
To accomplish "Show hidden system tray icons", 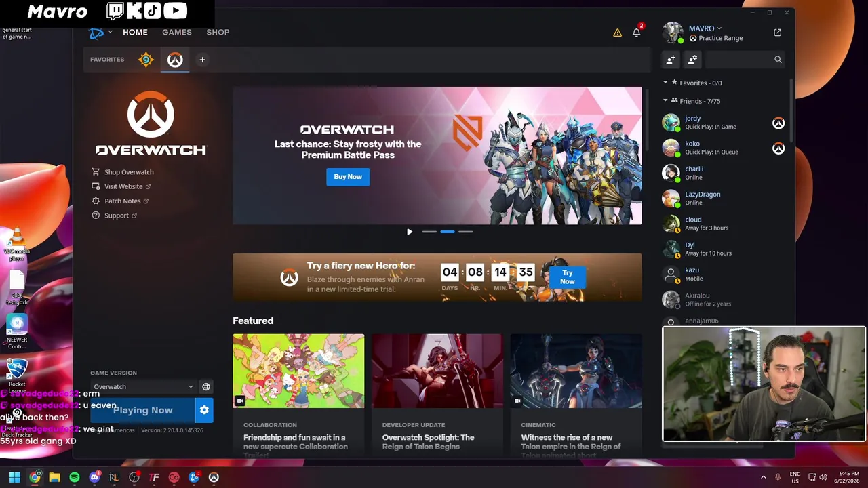I will (x=763, y=477).
